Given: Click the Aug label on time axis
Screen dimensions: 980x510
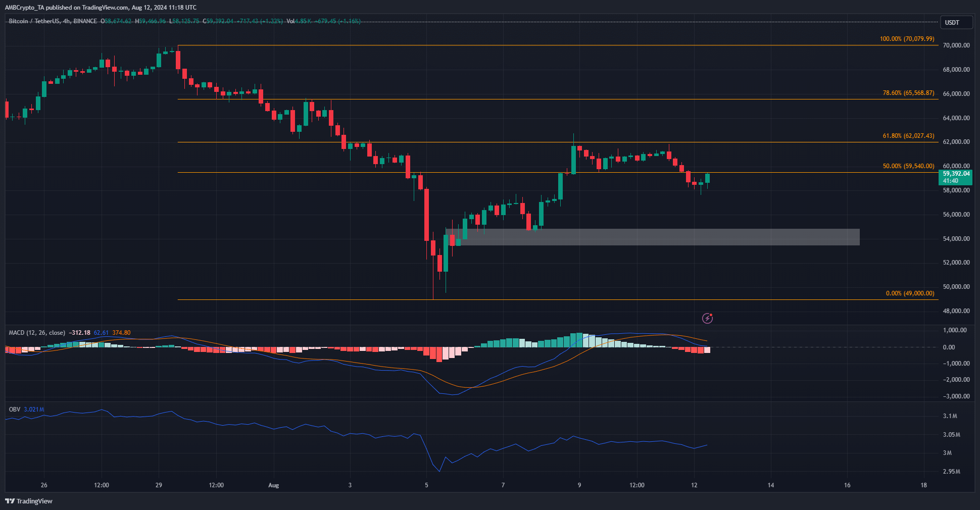Looking at the screenshot, I should [x=273, y=485].
